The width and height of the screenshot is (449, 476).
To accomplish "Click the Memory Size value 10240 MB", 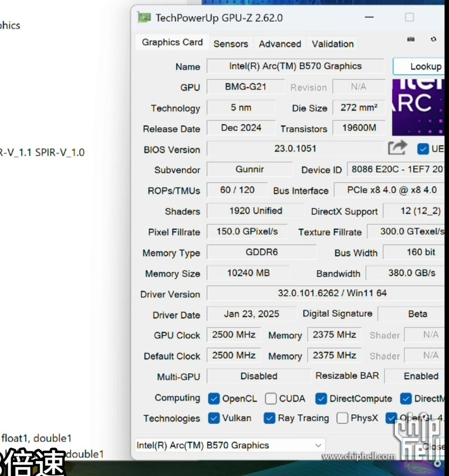I will point(248,273).
